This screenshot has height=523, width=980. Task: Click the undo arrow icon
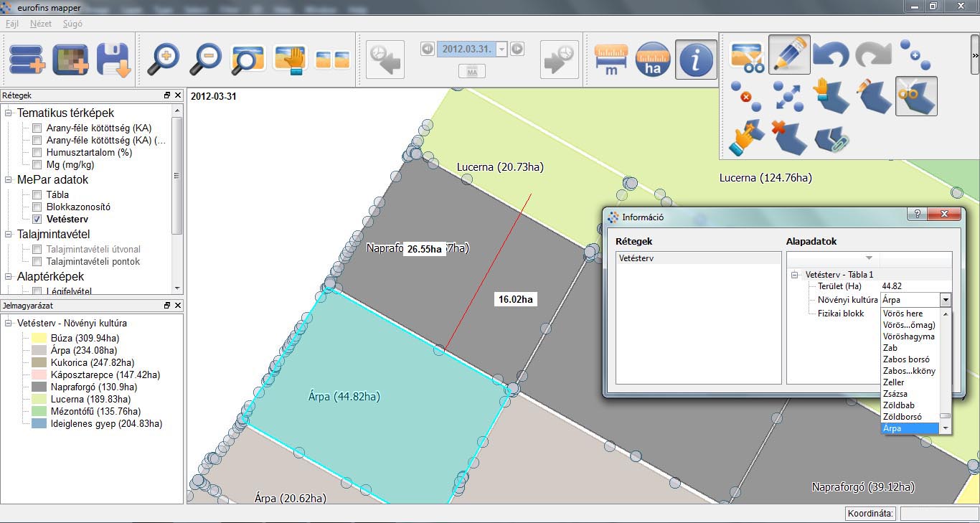click(831, 55)
